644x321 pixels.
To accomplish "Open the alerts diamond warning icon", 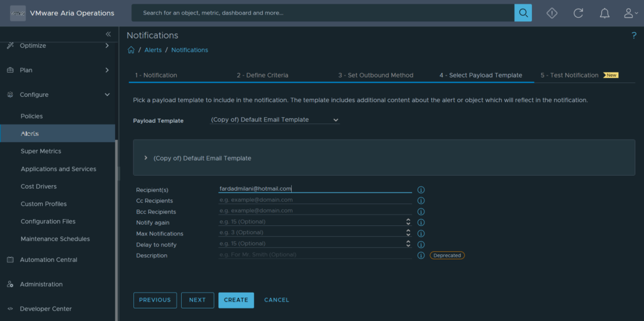I will [552, 13].
